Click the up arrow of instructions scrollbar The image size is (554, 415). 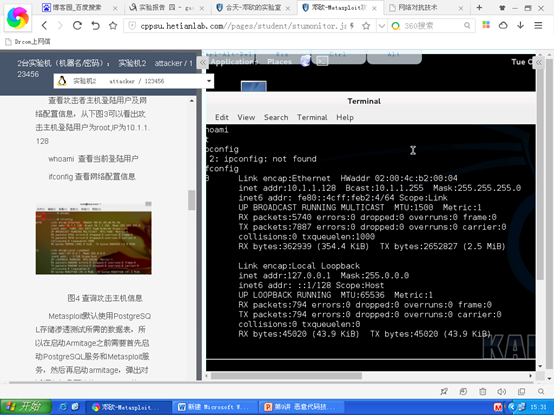(191, 101)
